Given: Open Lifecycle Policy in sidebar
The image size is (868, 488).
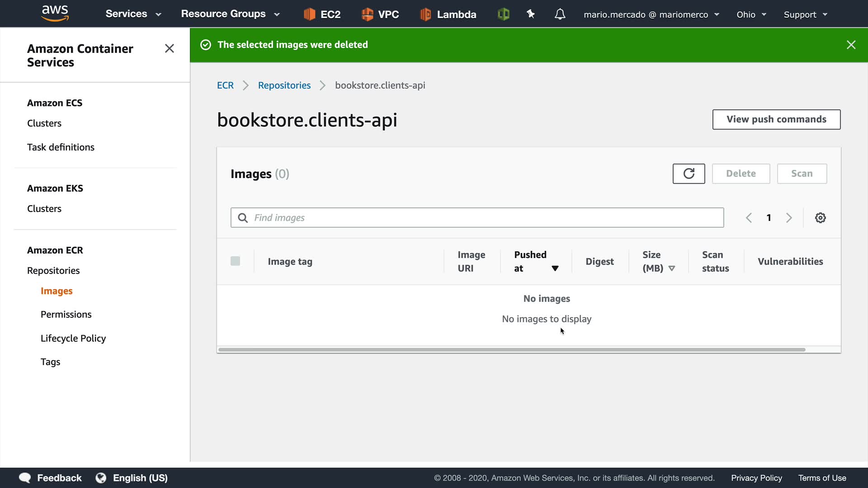Looking at the screenshot, I should (x=73, y=338).
